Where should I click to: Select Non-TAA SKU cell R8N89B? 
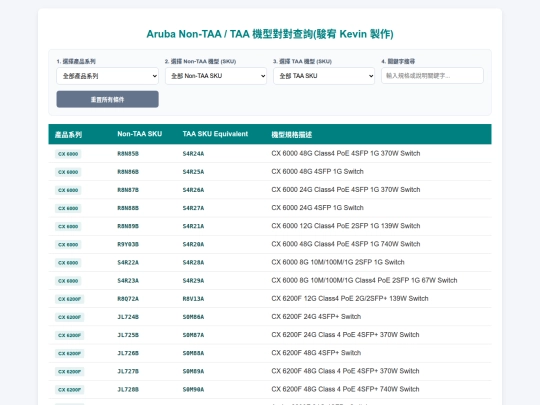click(x=128, y=226)
